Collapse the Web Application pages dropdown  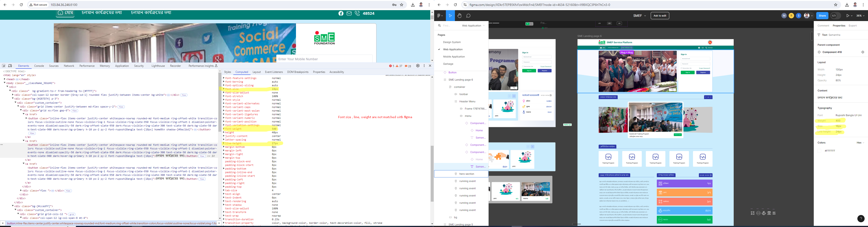(473, 26)
